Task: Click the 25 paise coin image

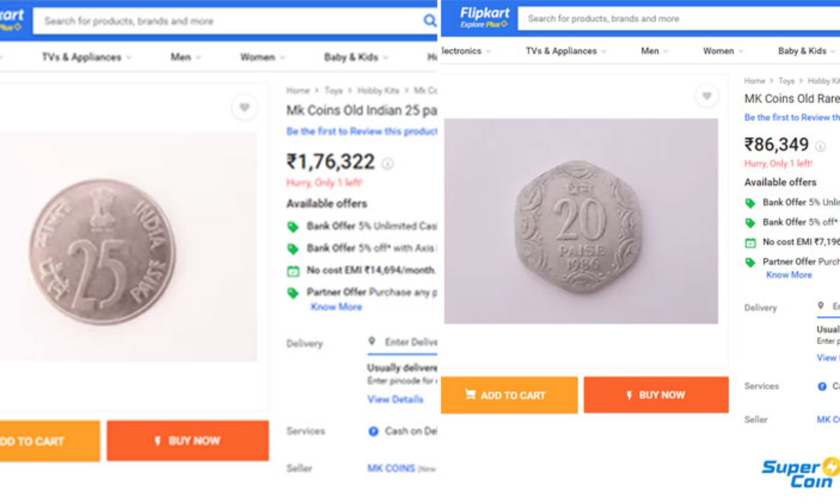Action: [103, 251]
